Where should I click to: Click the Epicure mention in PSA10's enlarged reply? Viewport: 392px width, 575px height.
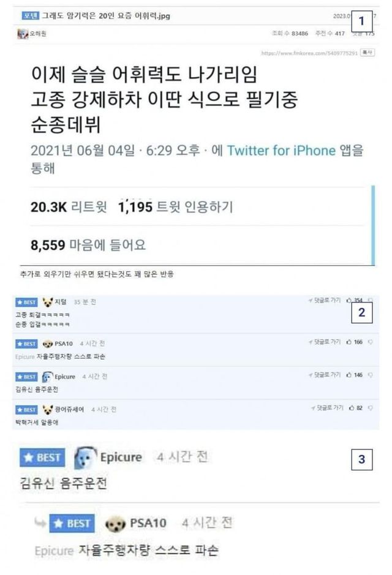coord(55,551)
